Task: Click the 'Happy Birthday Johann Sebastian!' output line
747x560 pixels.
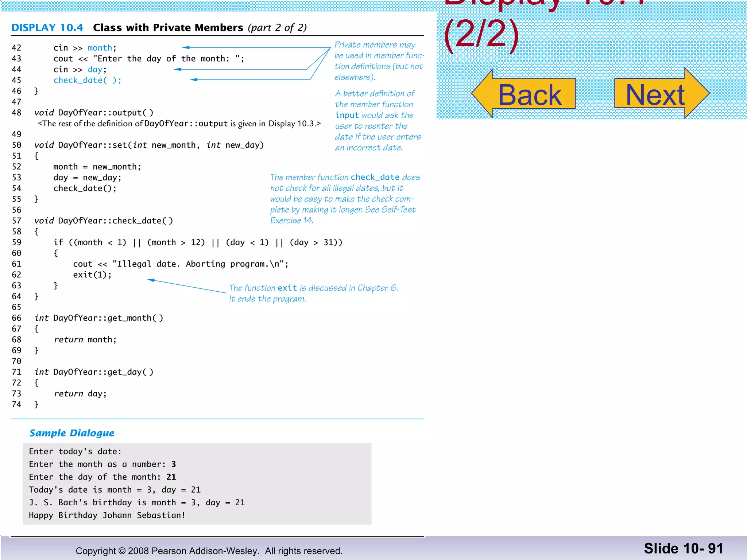Action: pos(107,515)
